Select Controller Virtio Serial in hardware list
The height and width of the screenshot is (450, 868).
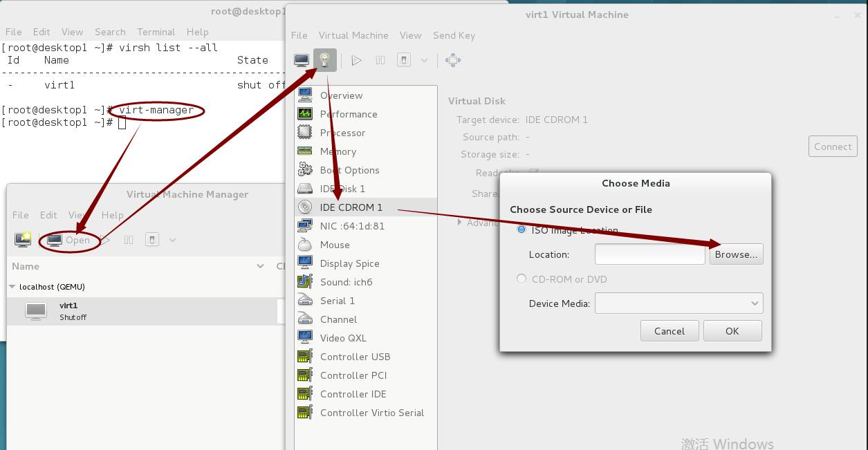click(366, 413)
